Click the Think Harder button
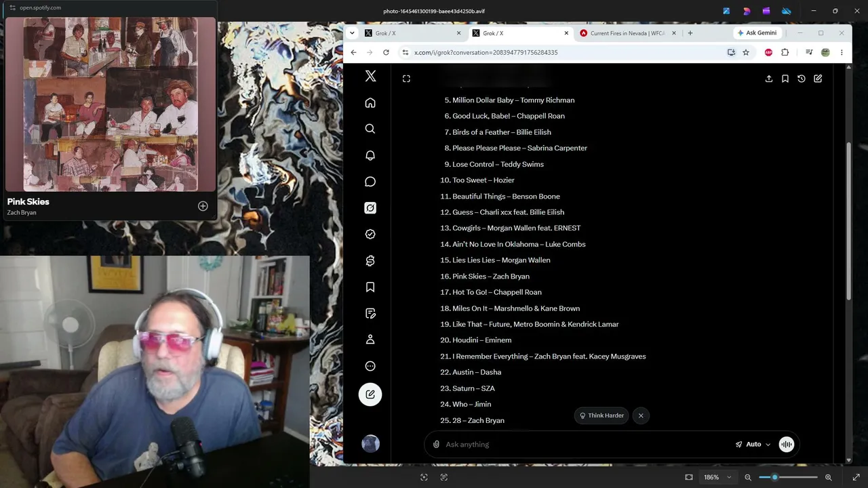The height and width of the screenshot is (488, 868). [601, 415]
